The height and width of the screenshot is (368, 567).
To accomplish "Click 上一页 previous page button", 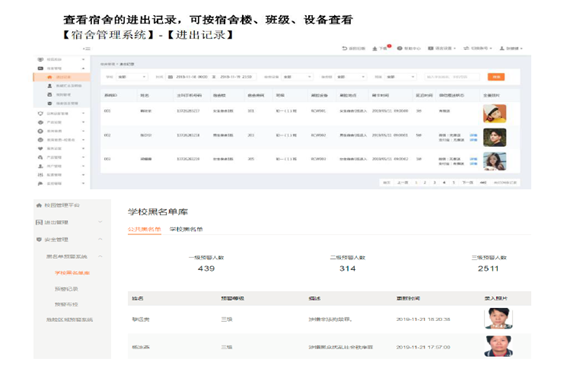I will (x=403, y=183).
